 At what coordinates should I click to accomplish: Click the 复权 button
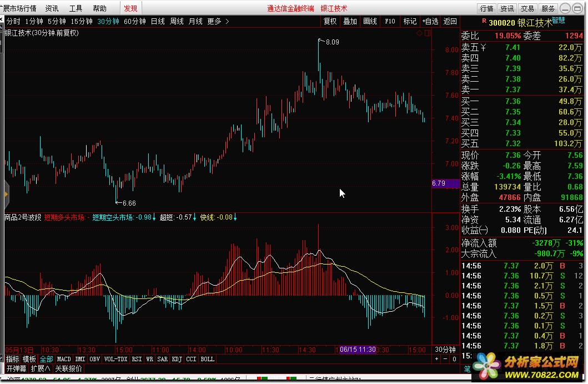(x=330, y=22)
